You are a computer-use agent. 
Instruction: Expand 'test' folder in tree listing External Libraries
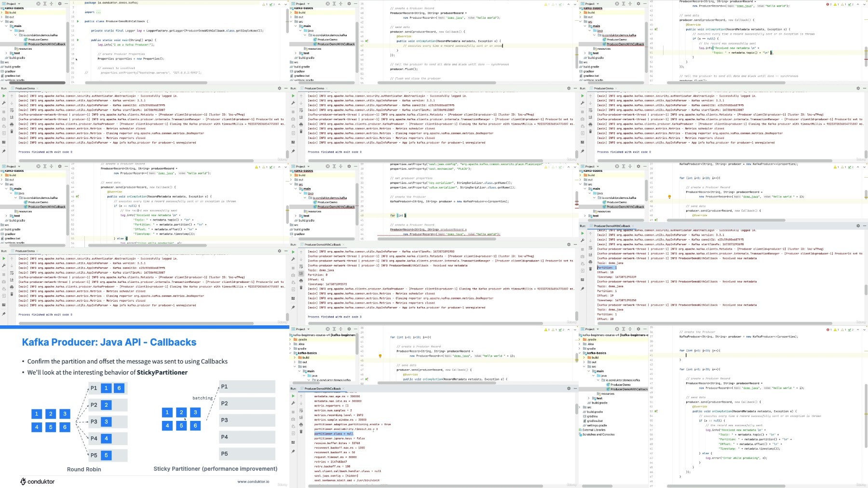tap(589, 398)
